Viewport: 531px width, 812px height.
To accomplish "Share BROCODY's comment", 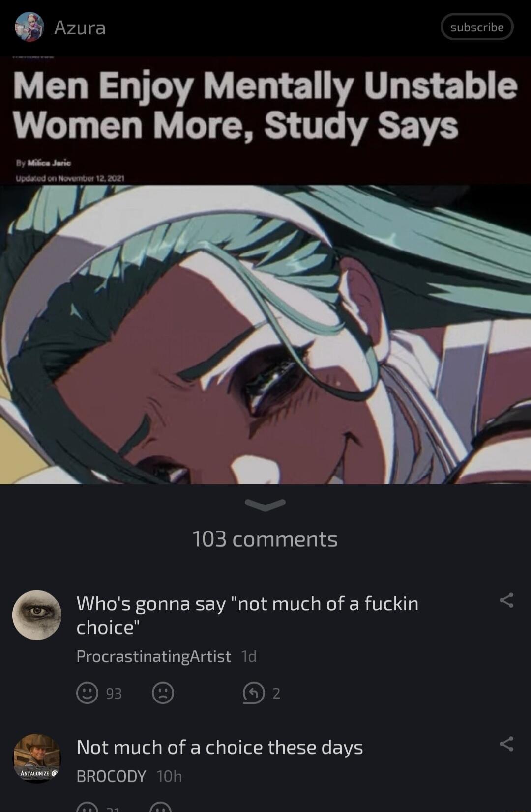I will (506, 744).
